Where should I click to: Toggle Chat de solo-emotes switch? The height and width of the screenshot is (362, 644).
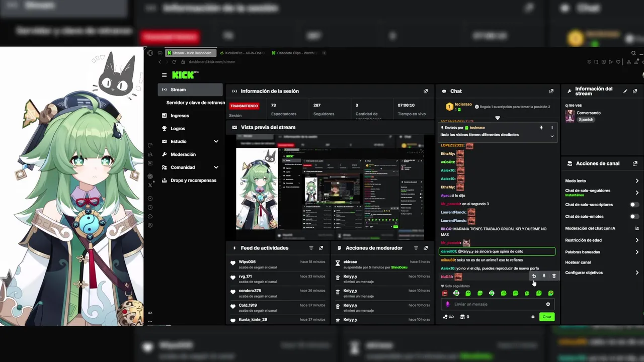[634, 217]
